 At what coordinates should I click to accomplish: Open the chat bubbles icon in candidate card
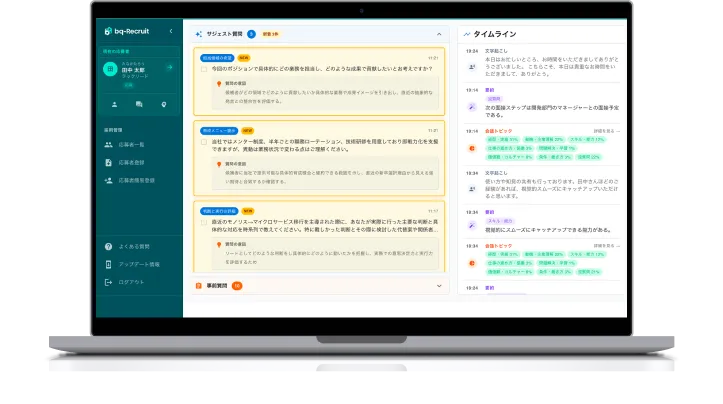(139, 105)
